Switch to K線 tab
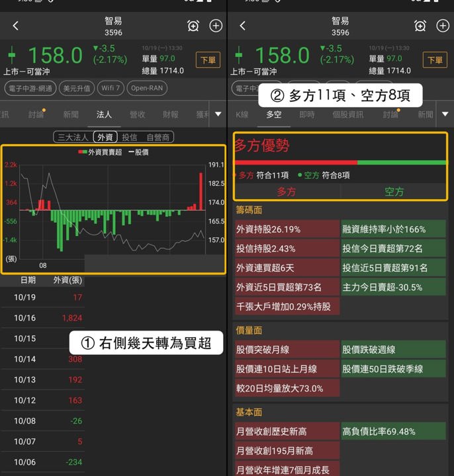This screenshot has width=454, height=476. [242, 114]
